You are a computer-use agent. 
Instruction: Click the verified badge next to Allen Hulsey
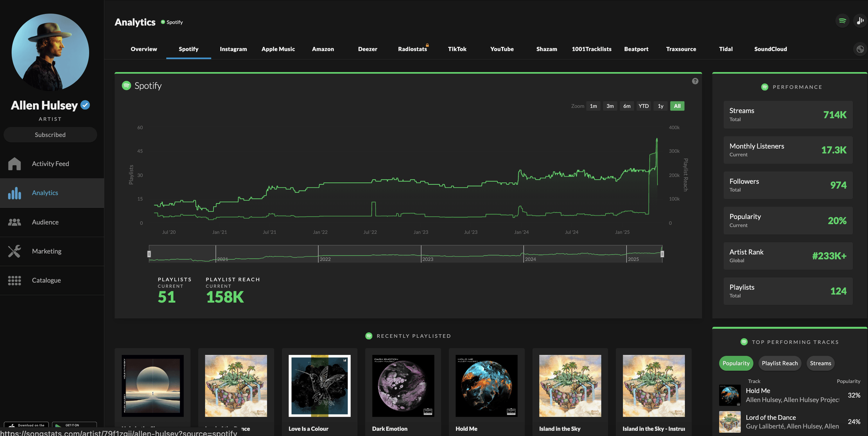click(85, 105)
